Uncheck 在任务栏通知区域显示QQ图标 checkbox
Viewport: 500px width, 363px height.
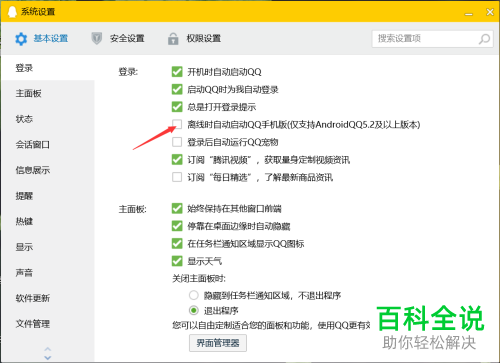pyautogui.click(x=177, y=244)
